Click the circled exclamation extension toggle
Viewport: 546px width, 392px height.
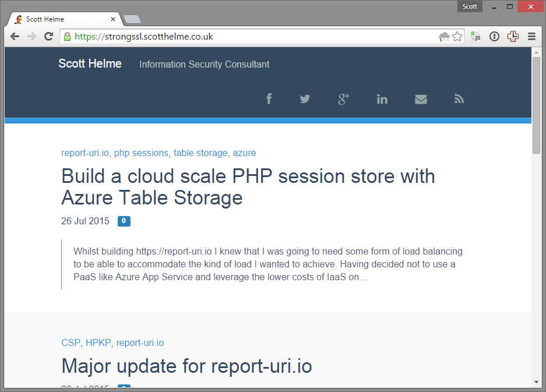[494, 36]
